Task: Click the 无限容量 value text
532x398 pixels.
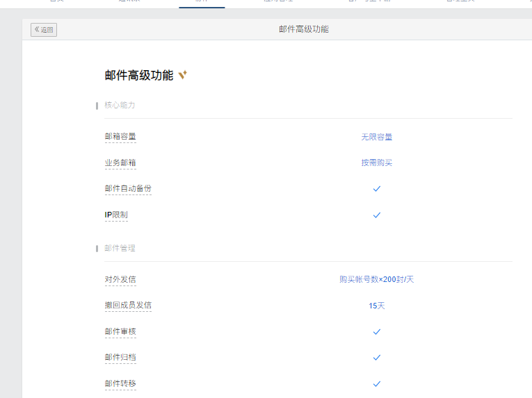Action: click(x=376, y=137)
